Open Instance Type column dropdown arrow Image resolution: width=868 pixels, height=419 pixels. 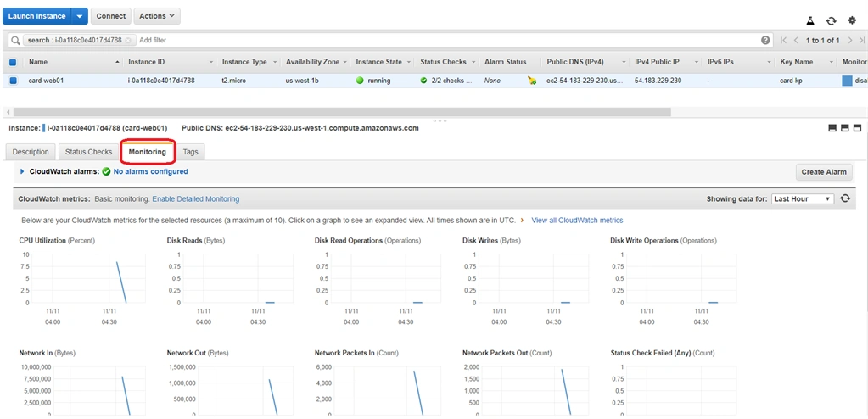coord(274,63)
